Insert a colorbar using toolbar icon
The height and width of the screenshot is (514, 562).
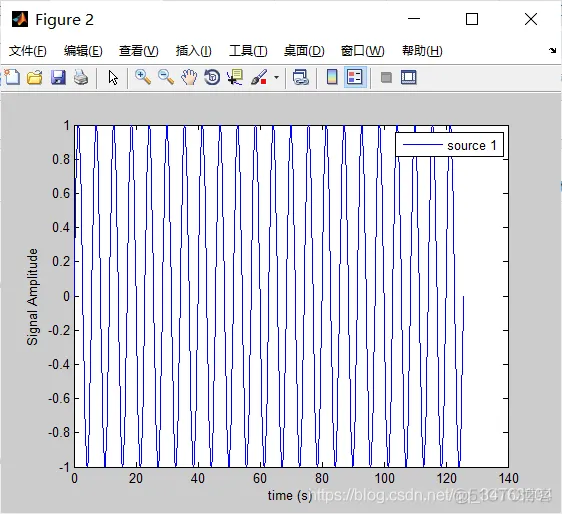coord(332,77)
